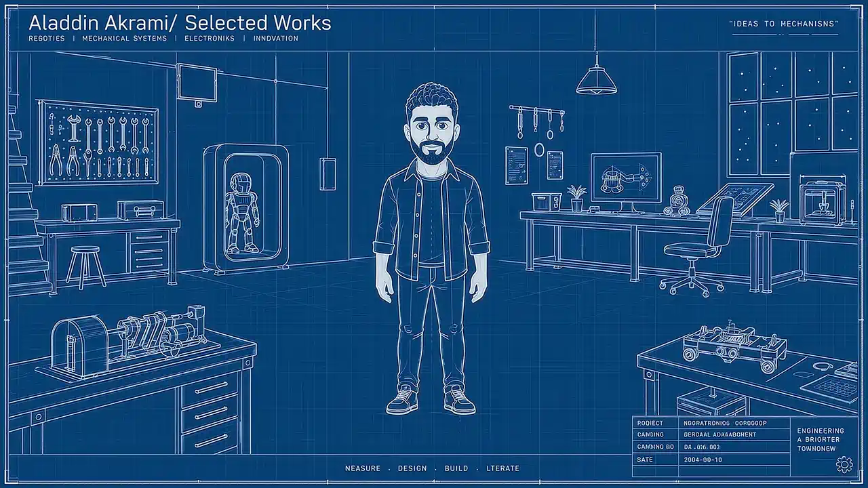Image resolution: width=868 pixels, height=488 pixels.
Task: Click the hanging pendant lamp
Action: (596, 79)
